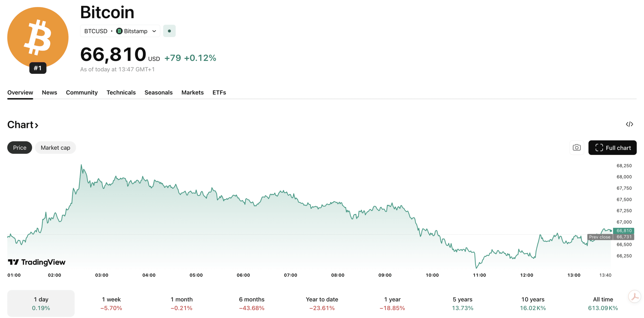Image resolution: width=644 pixels, height=318 pixels.
Task: Open the Overview tab
Action: point(20,92)
